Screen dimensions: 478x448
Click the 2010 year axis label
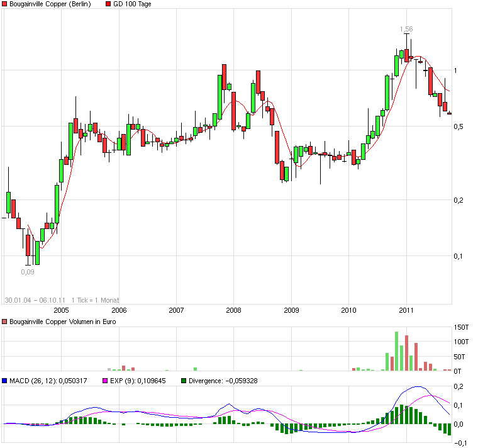(348, 310)
